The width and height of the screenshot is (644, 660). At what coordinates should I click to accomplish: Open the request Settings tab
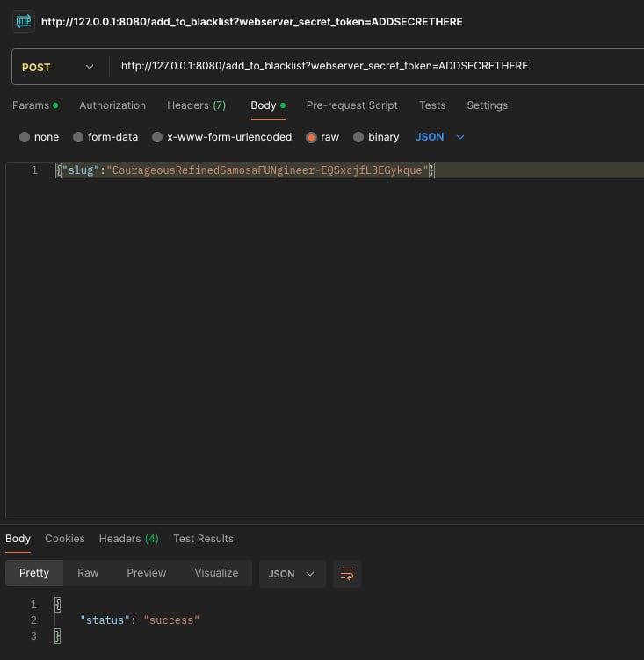pyautogui.click(x=487, y=105)
